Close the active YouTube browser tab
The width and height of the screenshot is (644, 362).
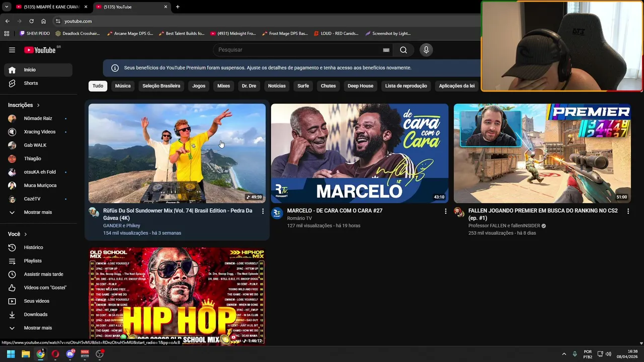tap(166, 7)
